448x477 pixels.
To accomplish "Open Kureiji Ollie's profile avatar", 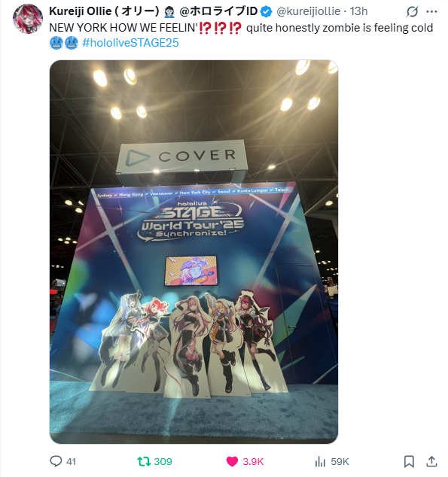I will click(28, 19).
